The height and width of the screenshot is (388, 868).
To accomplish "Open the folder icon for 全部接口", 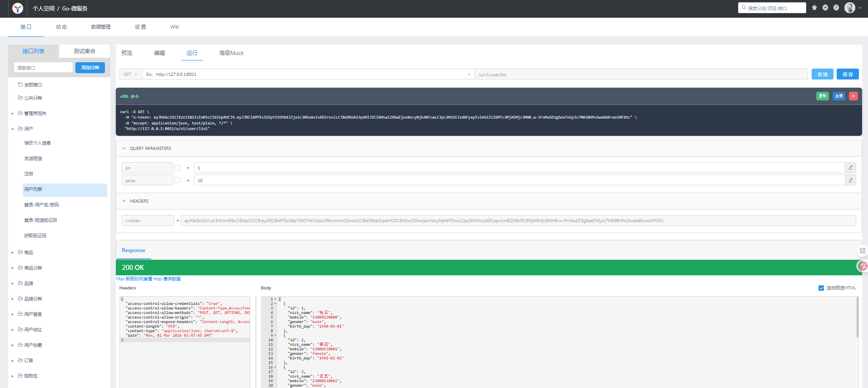I will (20, 85).
